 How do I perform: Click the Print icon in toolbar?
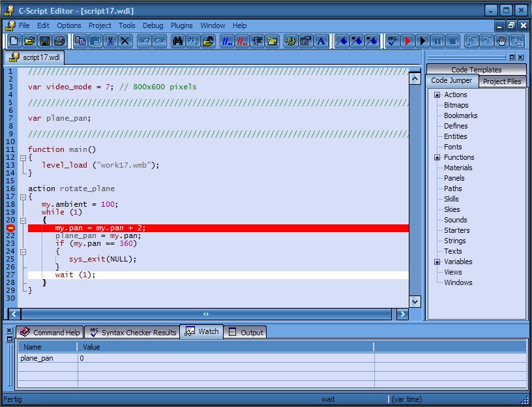[x=59, y=41]
